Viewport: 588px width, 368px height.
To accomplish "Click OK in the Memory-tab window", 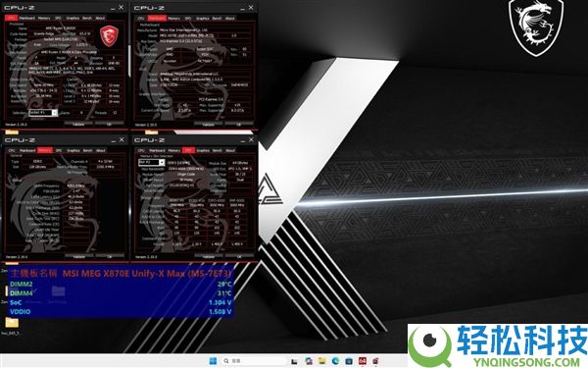I will [x=110, y=256].
